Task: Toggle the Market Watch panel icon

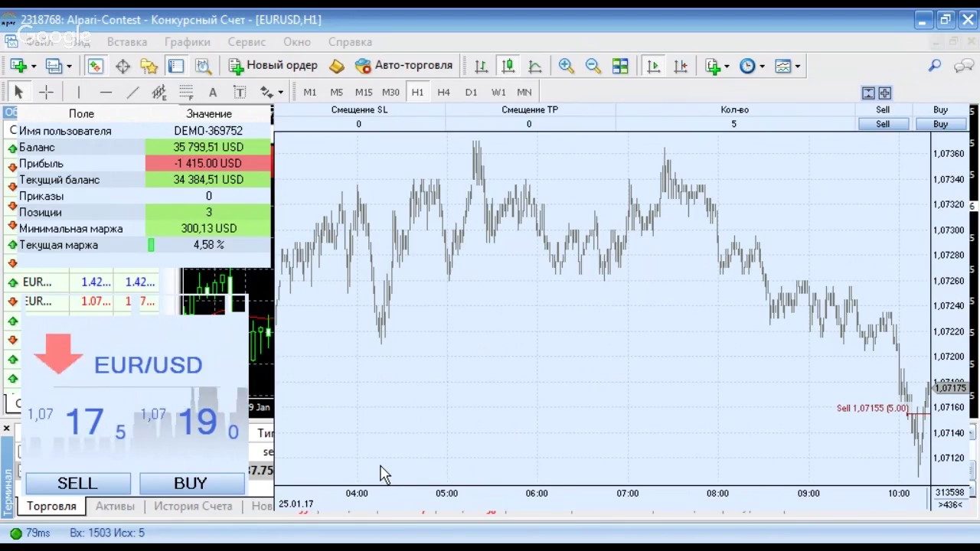Action: click(95, 66)
